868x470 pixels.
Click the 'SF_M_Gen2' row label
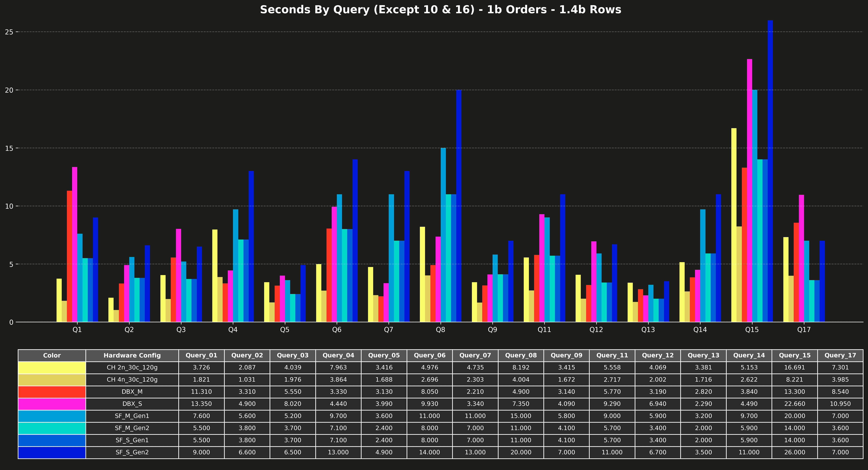pyautogui.click(x=132, y=428)
